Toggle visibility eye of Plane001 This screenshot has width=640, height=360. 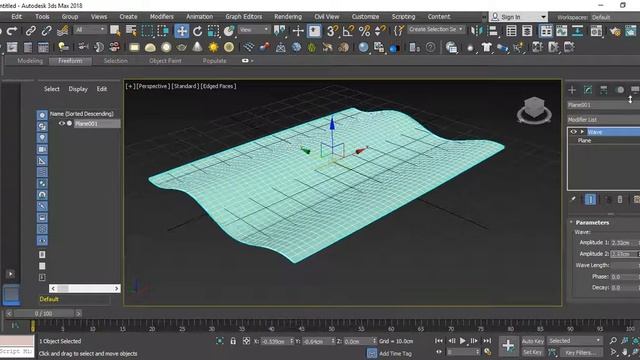click(x=62, y=123)
